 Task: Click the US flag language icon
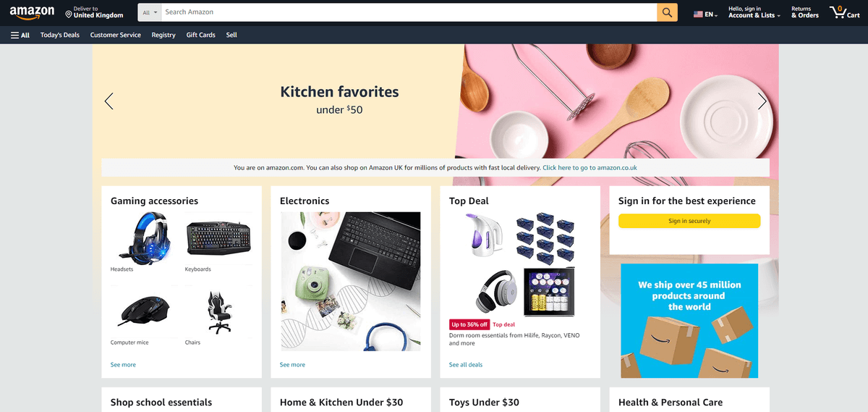(698, 14)
